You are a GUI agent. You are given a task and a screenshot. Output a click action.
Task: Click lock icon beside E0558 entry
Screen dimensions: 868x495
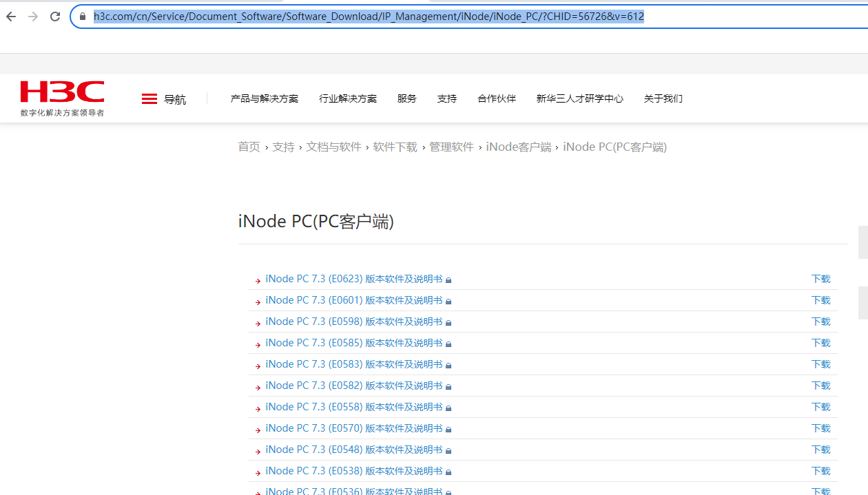(x=448, y=408)
